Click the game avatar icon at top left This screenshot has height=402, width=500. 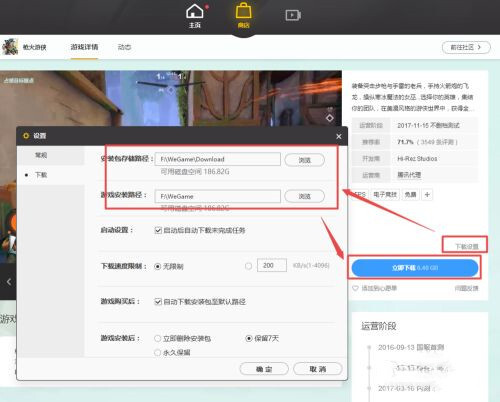10,47
